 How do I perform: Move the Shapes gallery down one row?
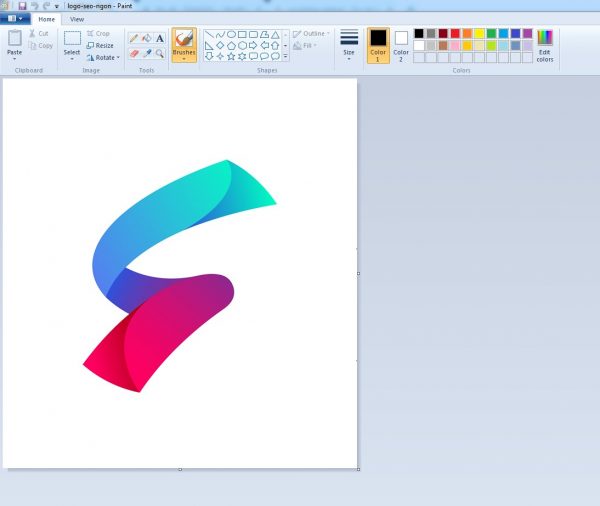pos(285,46)
